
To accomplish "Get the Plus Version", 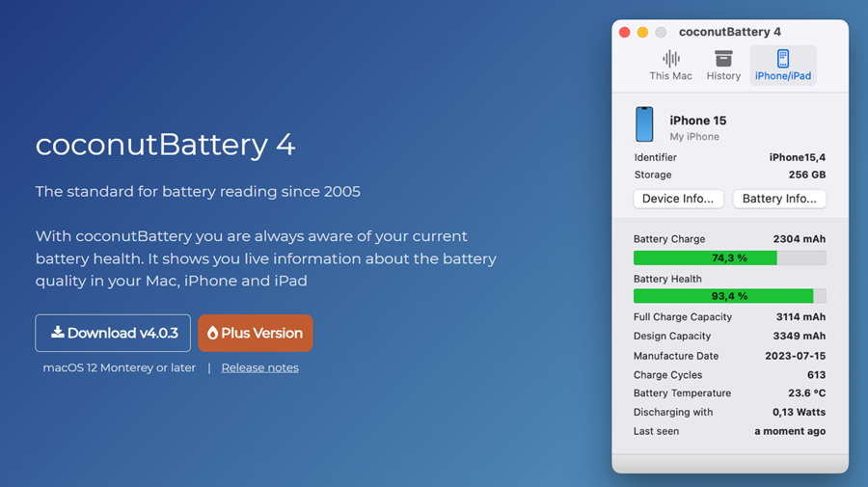I will tap(256, 333).
